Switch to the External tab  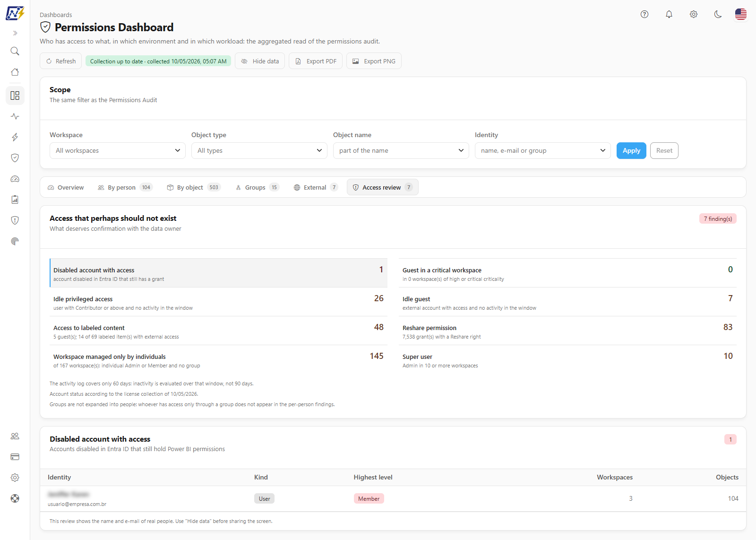click(316, 187)
